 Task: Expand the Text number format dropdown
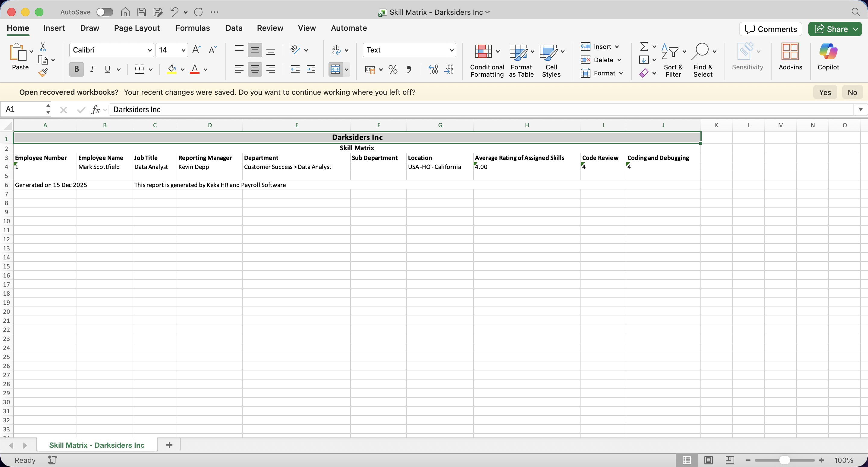pos(451,50)
